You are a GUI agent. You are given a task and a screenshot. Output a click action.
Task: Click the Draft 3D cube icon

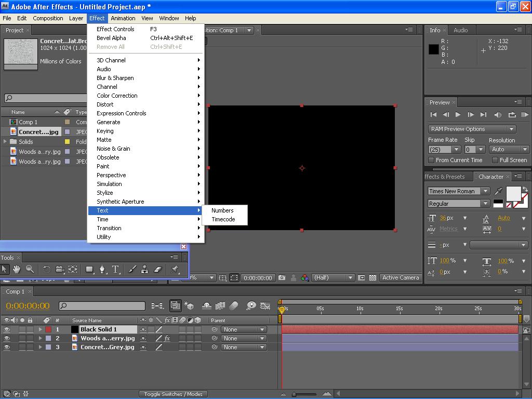tap(189, 305)
